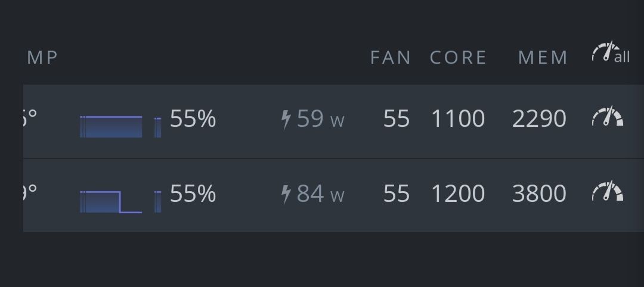
Task: Click the fan value 55 in second row
Action: (x=397, y=194)
